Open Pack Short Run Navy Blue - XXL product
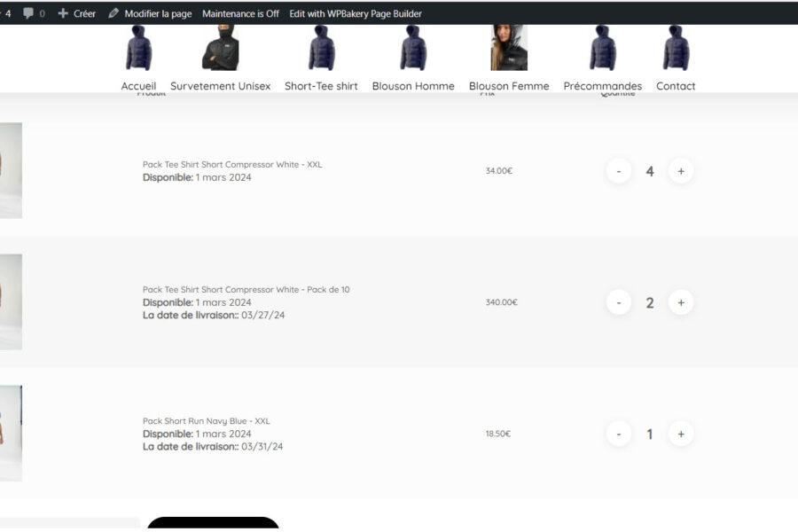The image size is (798, 532). coord(206,421)
